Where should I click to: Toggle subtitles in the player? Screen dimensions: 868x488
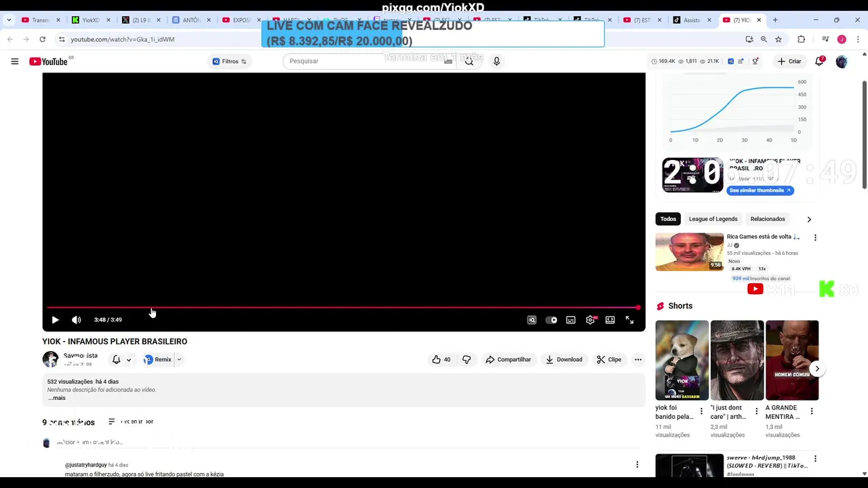point(571,320)
